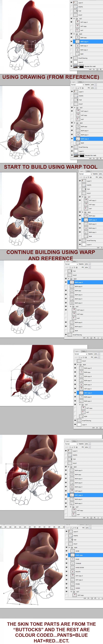
Task: Toggle visibility of the TONGUE layer
Action: coord(66,563)
